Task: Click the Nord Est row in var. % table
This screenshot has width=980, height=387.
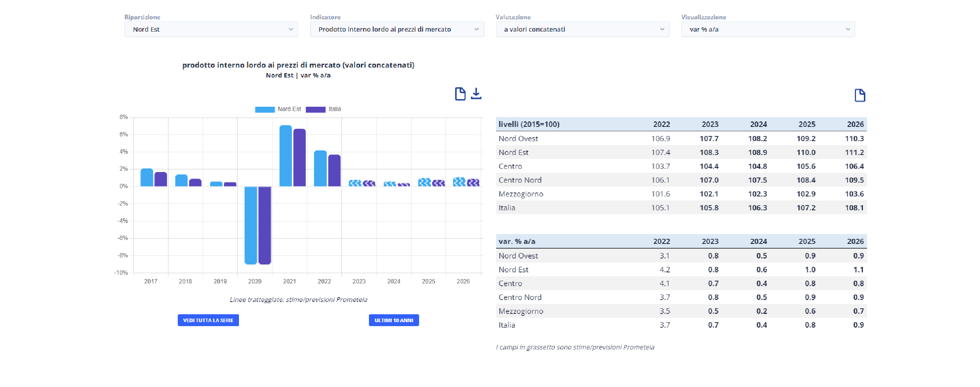Action: (513, 270)
